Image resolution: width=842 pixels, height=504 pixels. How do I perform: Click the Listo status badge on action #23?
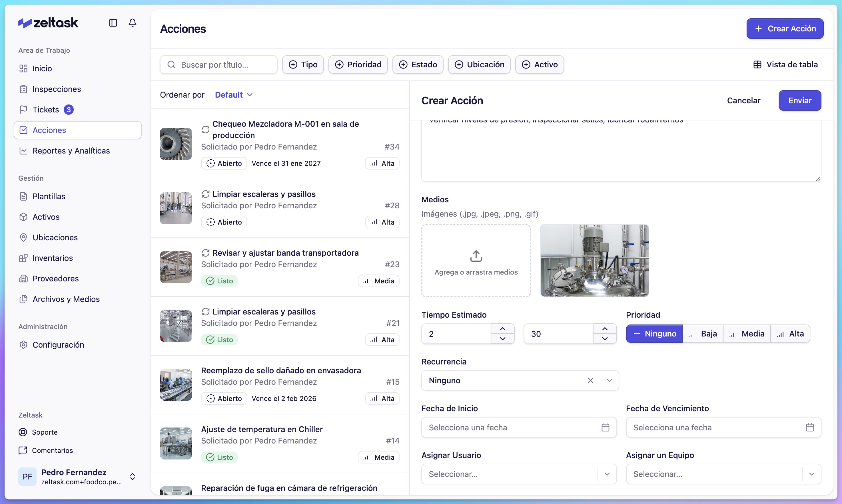(220, 281)
